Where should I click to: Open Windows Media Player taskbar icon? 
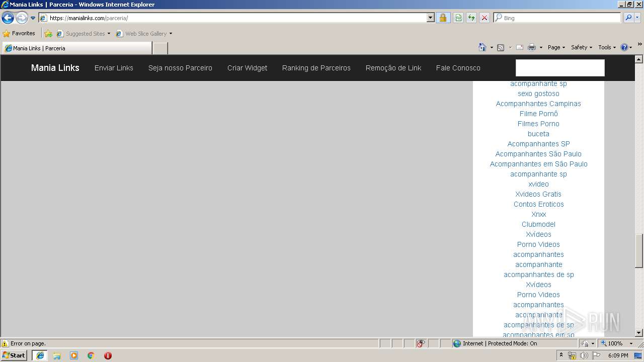pyautogui.click(x=74, y=355)
